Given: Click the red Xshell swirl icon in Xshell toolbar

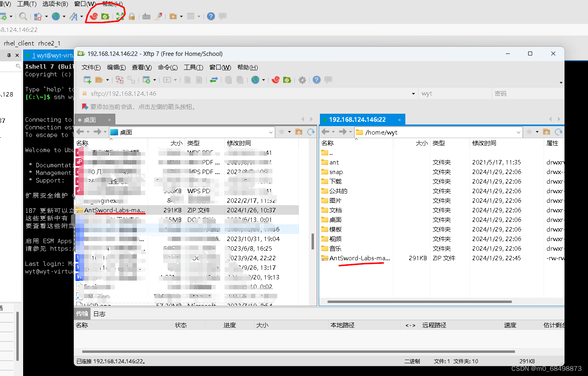Looking at the screenshot, I should click(94, 16).
